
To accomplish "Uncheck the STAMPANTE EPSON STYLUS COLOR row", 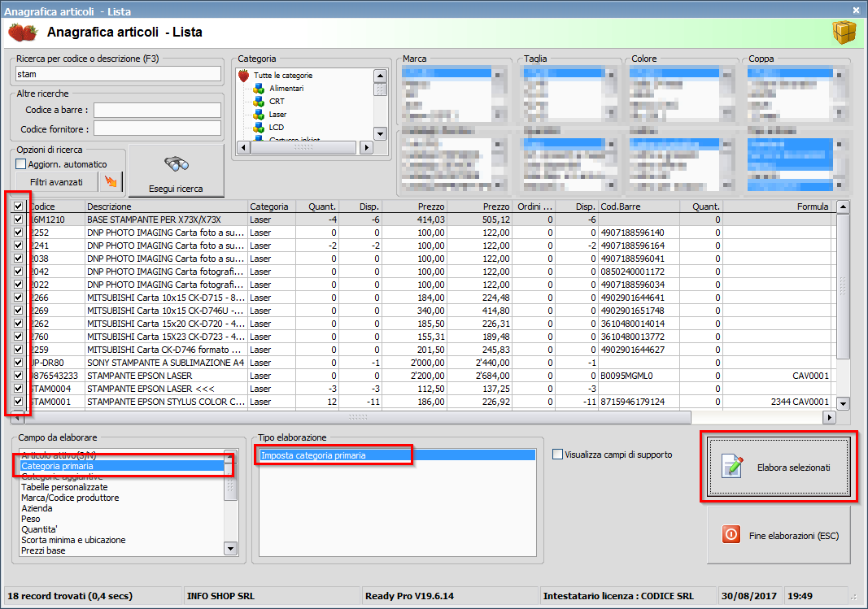I will pyautogui.click(x=18, y=402).
